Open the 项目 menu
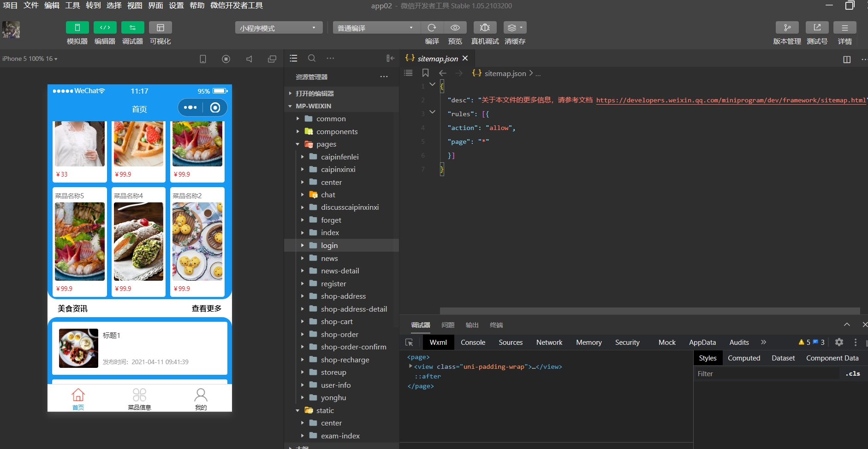Image resolution: width=868 pixels, height=449 pixels. 10,6
